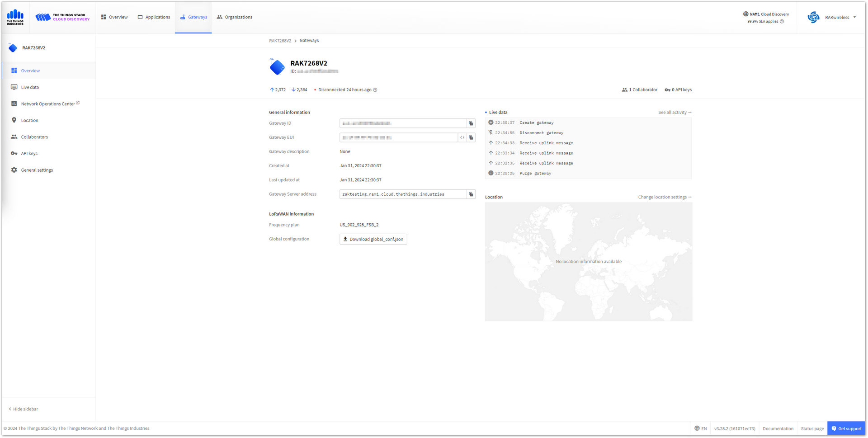Click the uplink count 2,372
The width and height of the screenshot is (868, 438).
[x=278, y=90]
